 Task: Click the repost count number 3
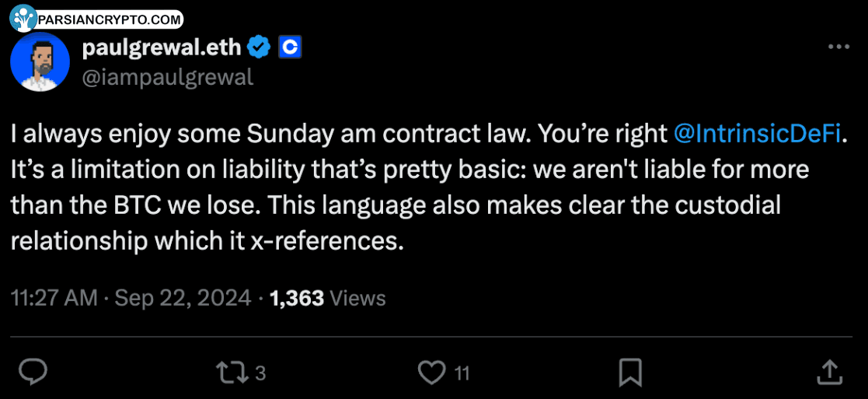coord(261,373)
